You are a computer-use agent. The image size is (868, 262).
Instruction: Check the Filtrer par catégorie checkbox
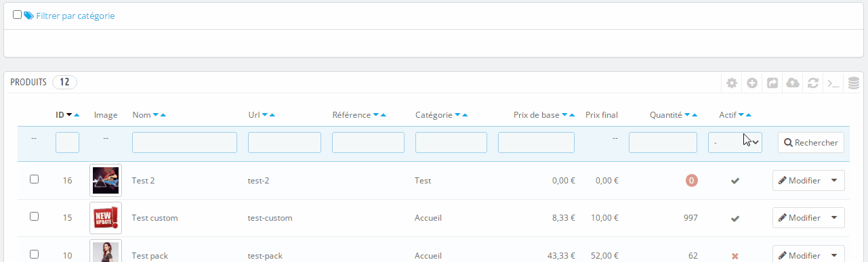18,15
